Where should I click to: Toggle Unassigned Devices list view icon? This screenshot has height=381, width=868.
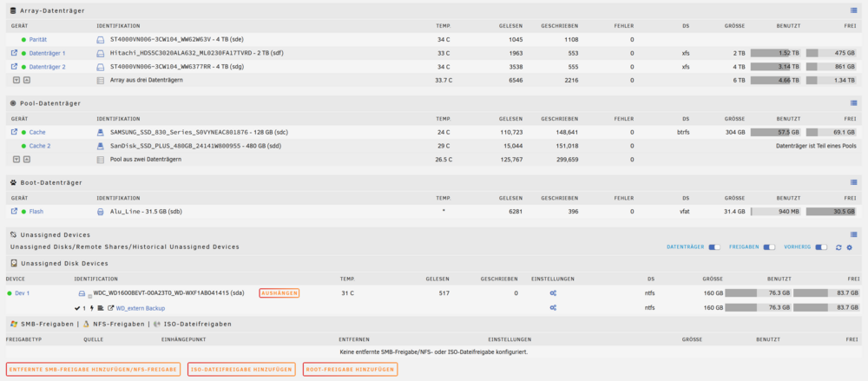tap(853, 234)
